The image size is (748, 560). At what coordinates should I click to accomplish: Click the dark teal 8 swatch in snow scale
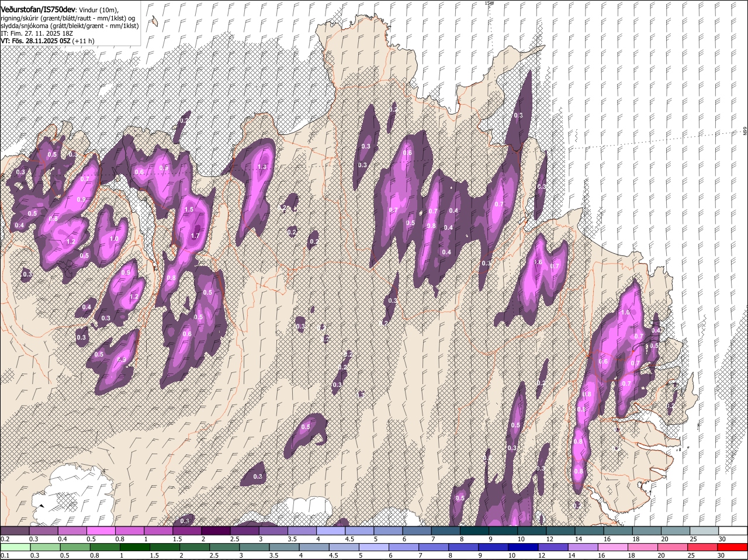point(474,530)
